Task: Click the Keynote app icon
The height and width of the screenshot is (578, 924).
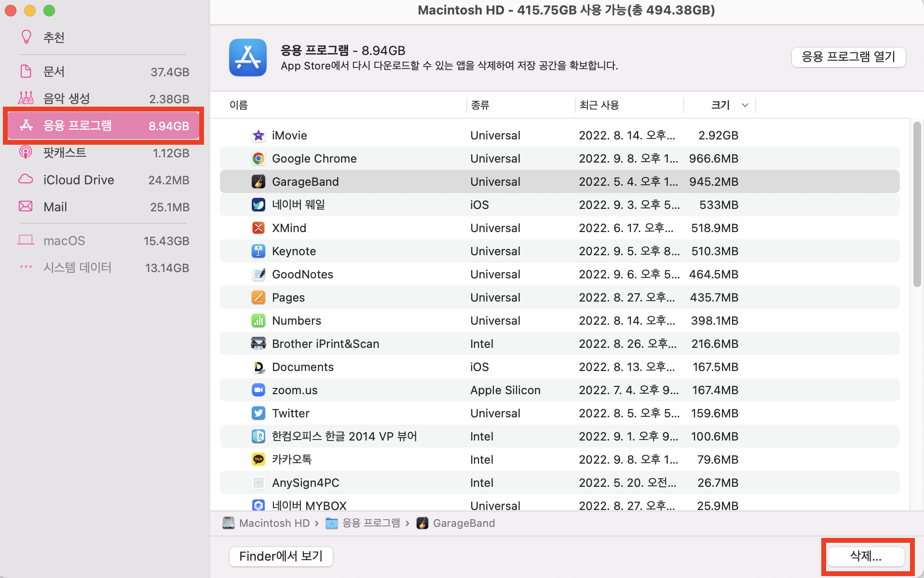Action: pyautogui.click(x=258, y=251)
